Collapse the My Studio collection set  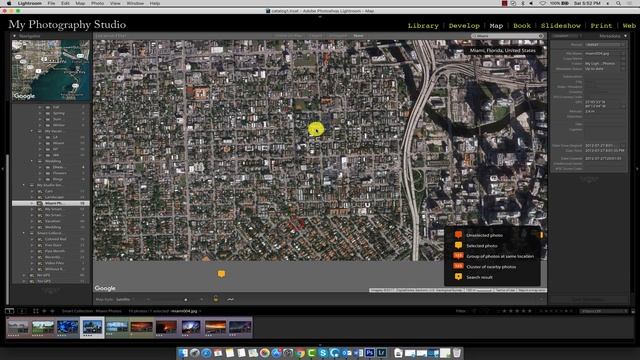(24, 185)
